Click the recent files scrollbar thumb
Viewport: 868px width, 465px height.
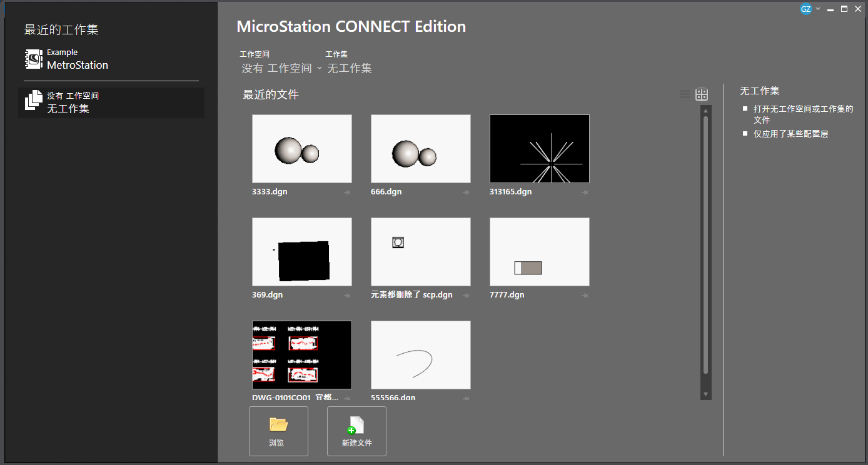pyautogui.click(x=706, y=245)
